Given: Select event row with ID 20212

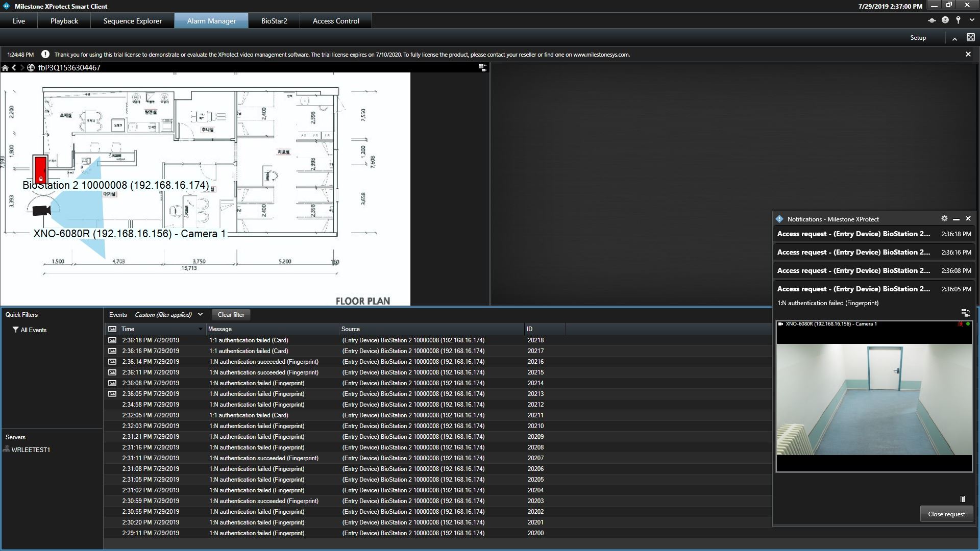Looking at the screenshot, I should point(437,405).
